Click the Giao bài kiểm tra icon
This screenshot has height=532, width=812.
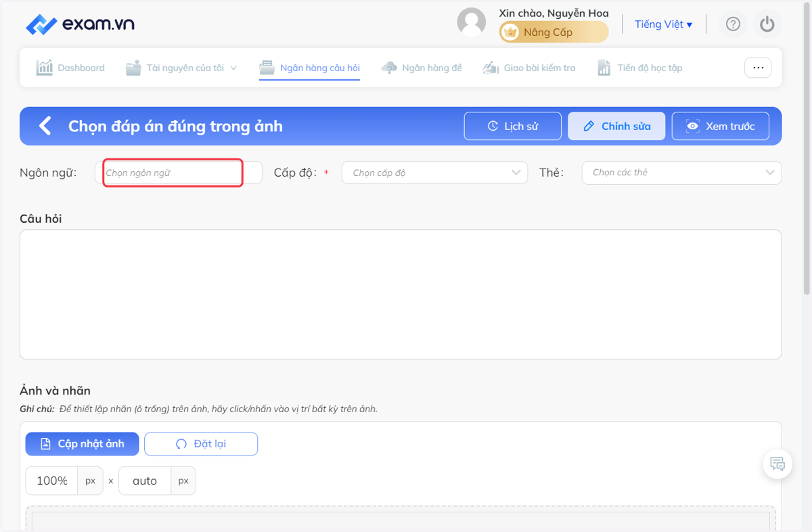(x=491, y=68)
